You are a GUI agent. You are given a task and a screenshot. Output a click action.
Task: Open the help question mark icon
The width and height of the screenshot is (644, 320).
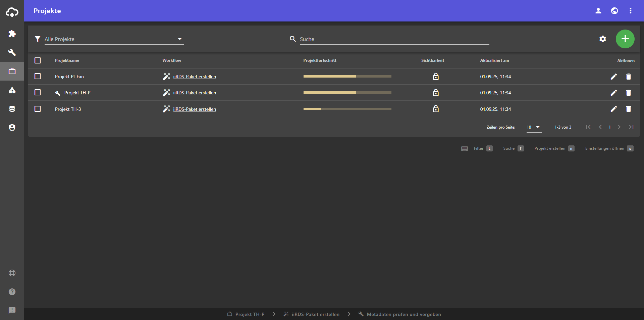(x=12, y=292)
